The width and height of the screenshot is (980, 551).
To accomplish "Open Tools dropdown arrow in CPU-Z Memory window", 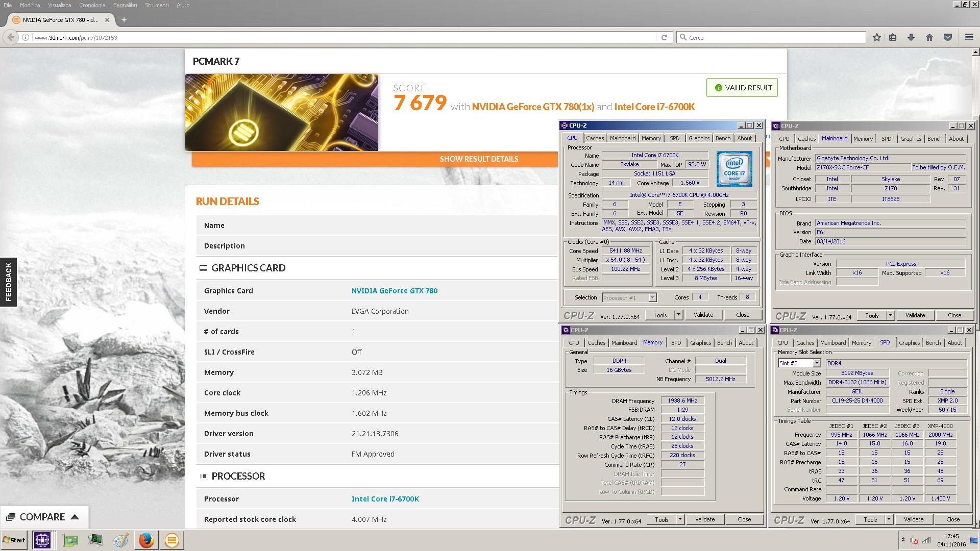I will 680,519.
